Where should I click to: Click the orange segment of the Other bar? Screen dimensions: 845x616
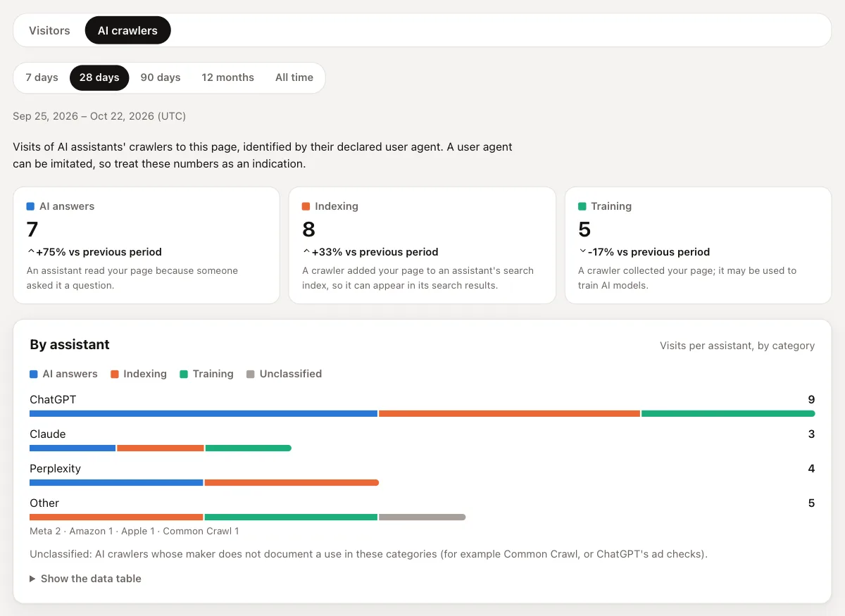[116, 517]
